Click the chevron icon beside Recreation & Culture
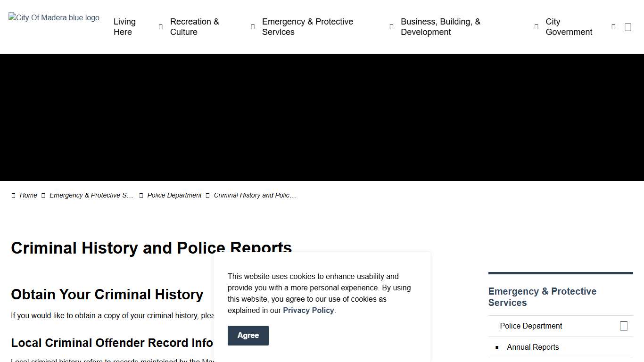The width and height of the screenshot is (644, 362). 253,27
